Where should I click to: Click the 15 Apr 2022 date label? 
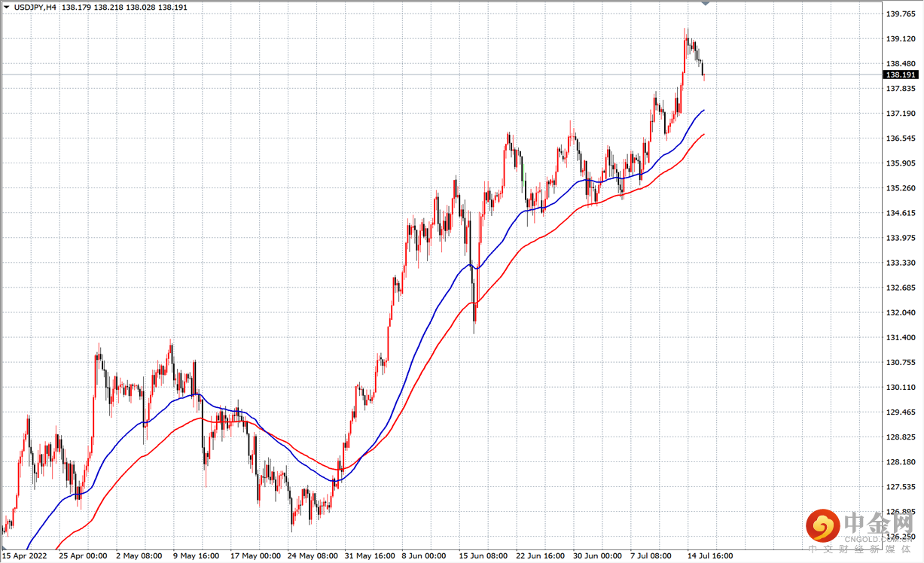click(x=23, y=555)
